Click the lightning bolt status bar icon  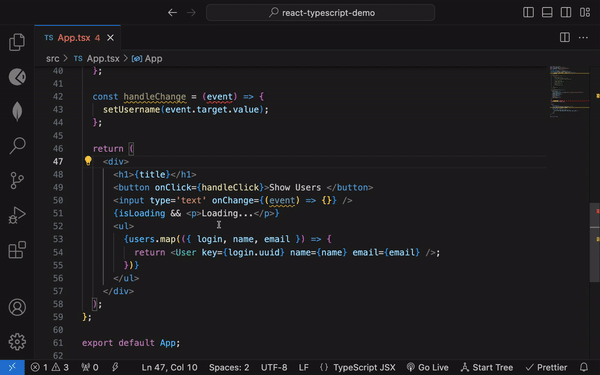tap(115, 368)
